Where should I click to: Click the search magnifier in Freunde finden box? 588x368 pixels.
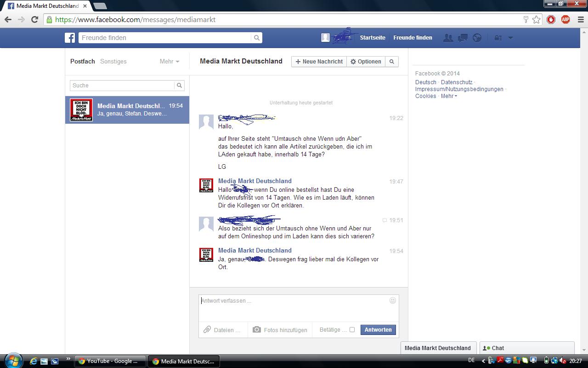click(x=257, y=38)
